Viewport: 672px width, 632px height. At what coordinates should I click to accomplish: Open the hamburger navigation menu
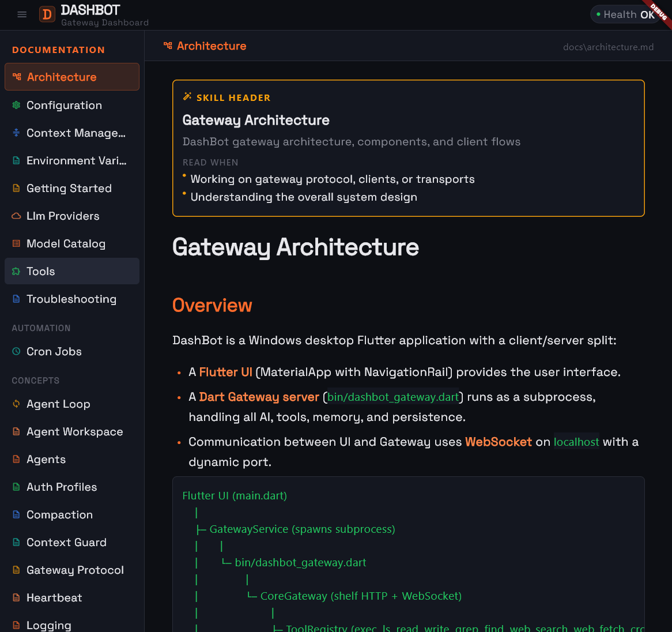22,14
